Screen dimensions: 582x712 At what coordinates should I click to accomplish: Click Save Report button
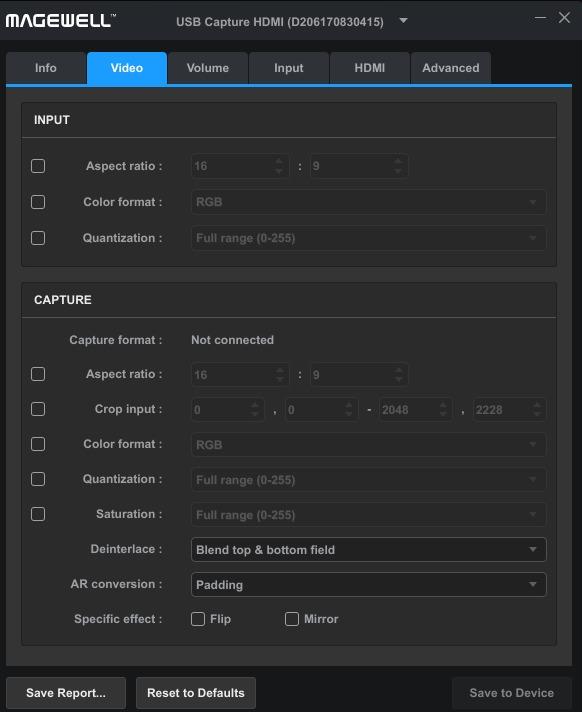tap(66, 693)
